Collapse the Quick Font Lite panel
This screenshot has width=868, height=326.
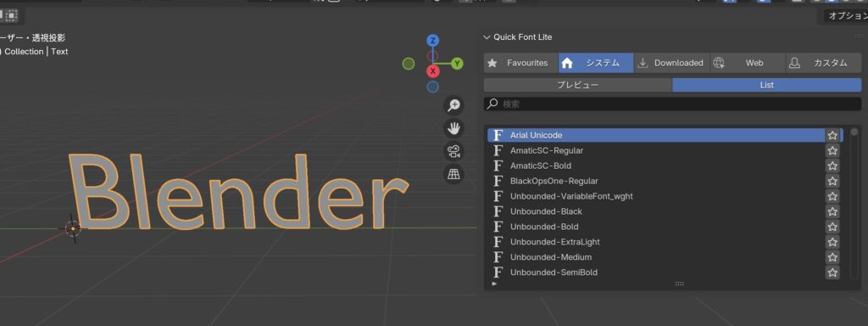click(487, 37)
